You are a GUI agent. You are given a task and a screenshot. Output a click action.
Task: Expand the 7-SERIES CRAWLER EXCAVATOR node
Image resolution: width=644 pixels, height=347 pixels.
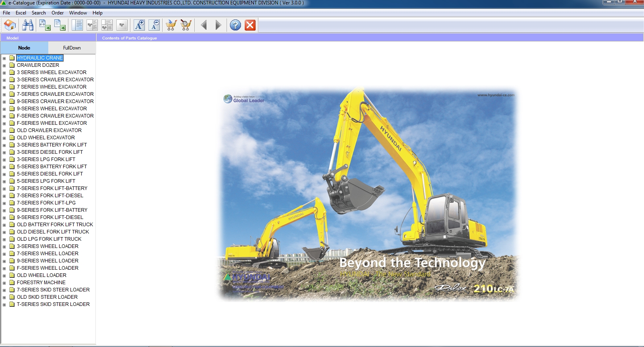[x=4, y=95]
